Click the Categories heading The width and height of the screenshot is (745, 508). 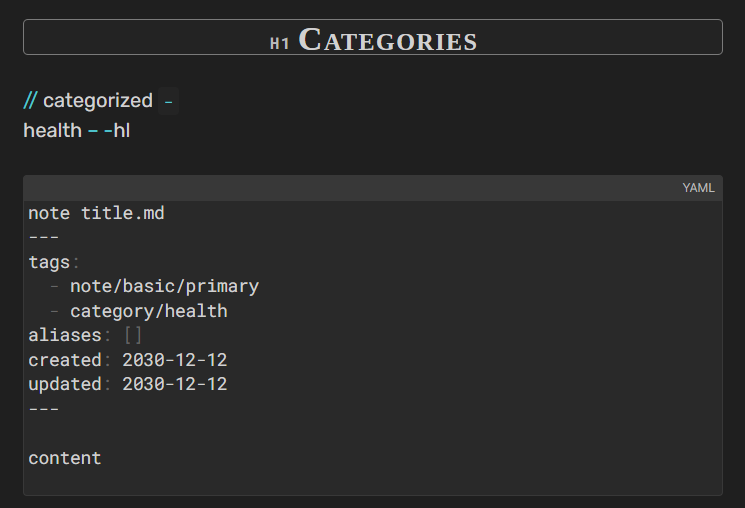click(x=388, y=40)
